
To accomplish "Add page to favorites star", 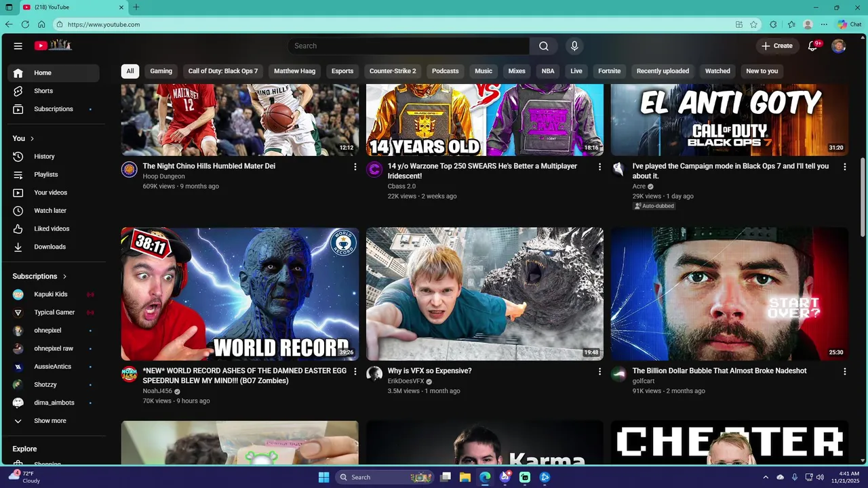I will pos(753,24).
